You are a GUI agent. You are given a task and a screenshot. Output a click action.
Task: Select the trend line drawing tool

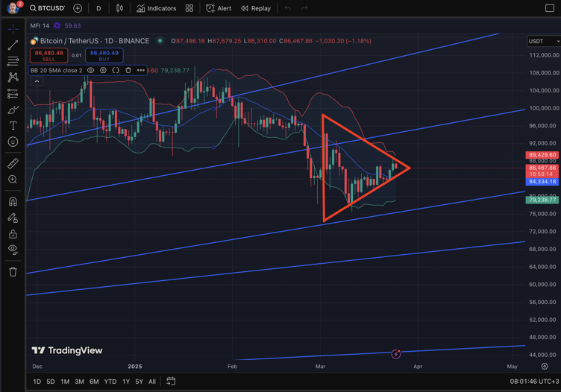pos(13,45)
